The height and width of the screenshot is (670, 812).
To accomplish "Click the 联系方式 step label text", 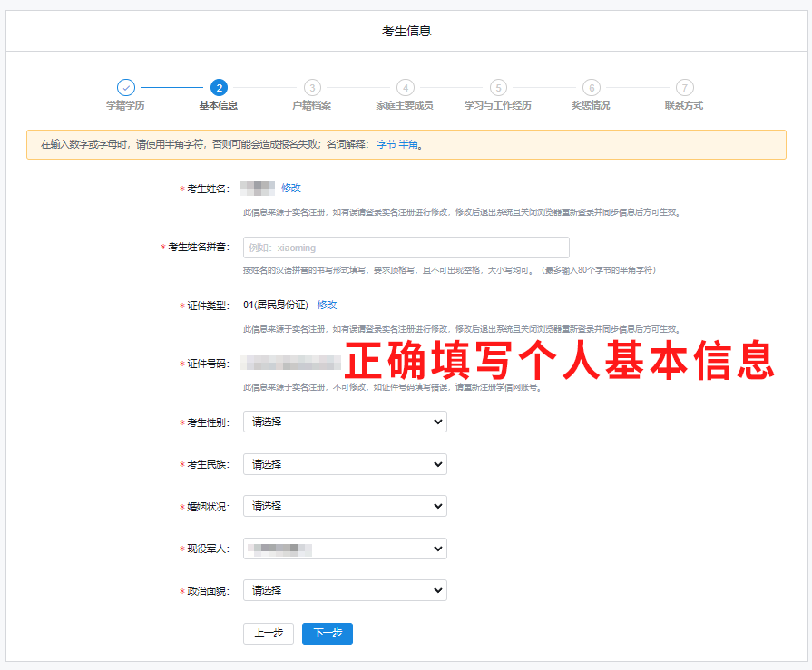I will [684, 105].
